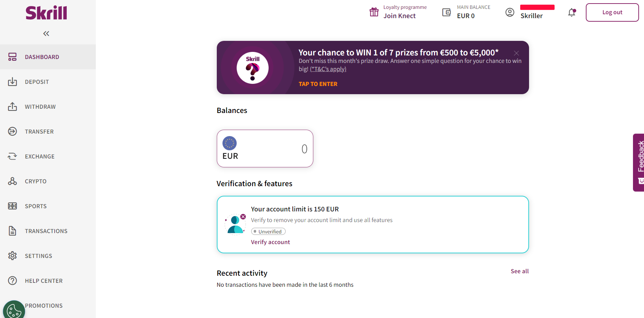
Task: Open the Sports icon in sidebar
Action: [x=12, y=206]
